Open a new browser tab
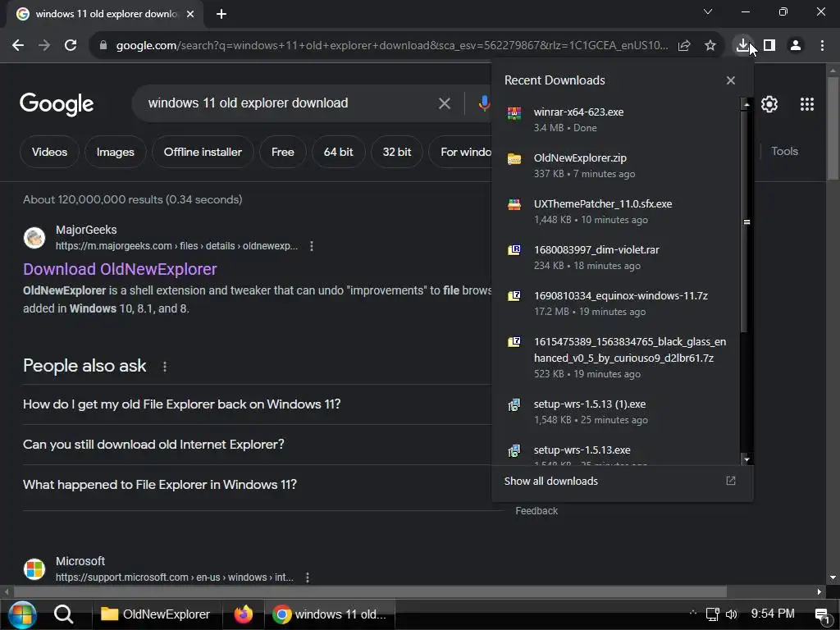840x630 pixels. tap(221, 14)
